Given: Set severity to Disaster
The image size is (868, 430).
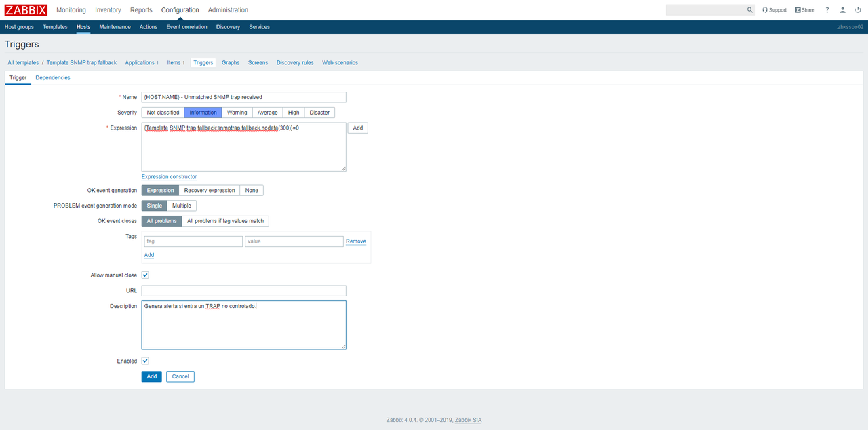Looking at the screenshot, I should [319, 113].
